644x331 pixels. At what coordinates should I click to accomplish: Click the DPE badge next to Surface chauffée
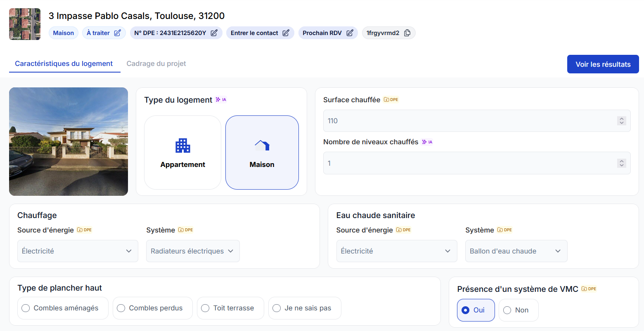click(x=391, y=100)
